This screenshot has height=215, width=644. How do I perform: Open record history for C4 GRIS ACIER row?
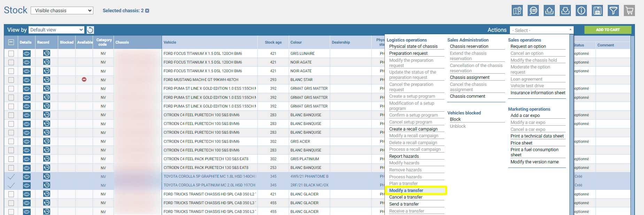[x=47, y=141]
